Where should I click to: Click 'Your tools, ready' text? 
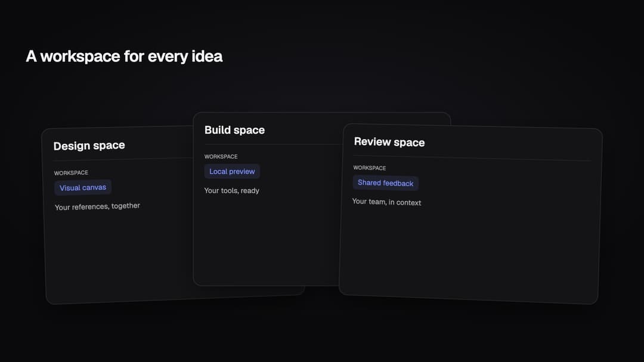[231, 191]
